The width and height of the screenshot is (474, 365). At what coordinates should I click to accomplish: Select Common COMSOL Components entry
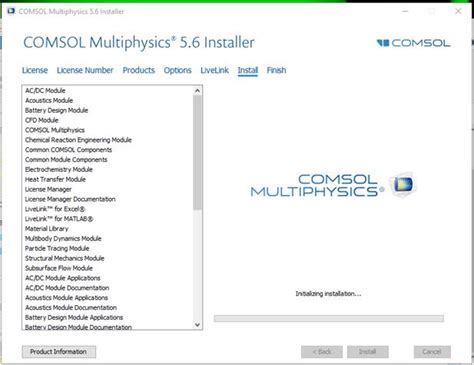[x=68, y=150]
